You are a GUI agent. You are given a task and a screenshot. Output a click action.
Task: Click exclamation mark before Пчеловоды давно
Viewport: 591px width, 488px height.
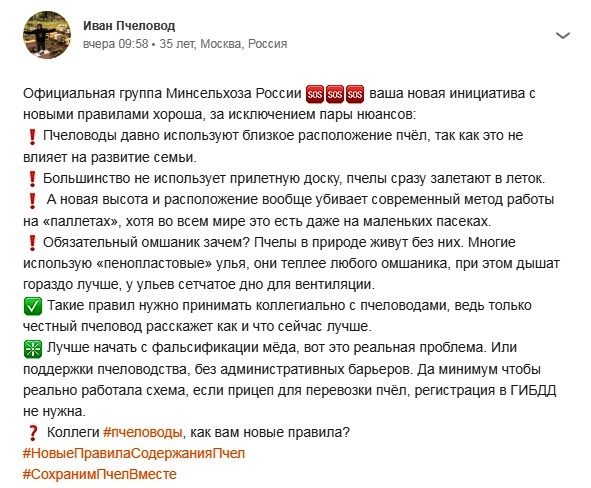(32, 136)
